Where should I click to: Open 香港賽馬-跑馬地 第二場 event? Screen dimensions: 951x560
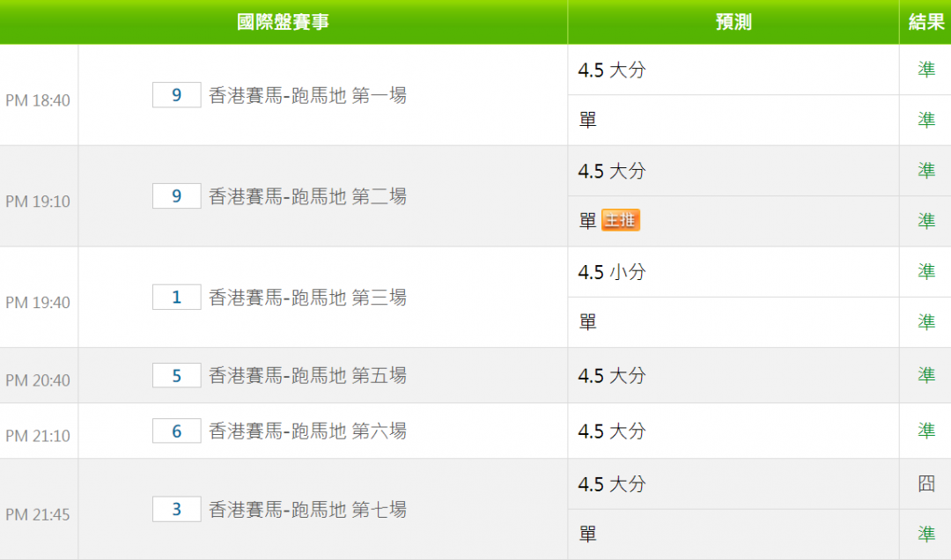(307, 196)
